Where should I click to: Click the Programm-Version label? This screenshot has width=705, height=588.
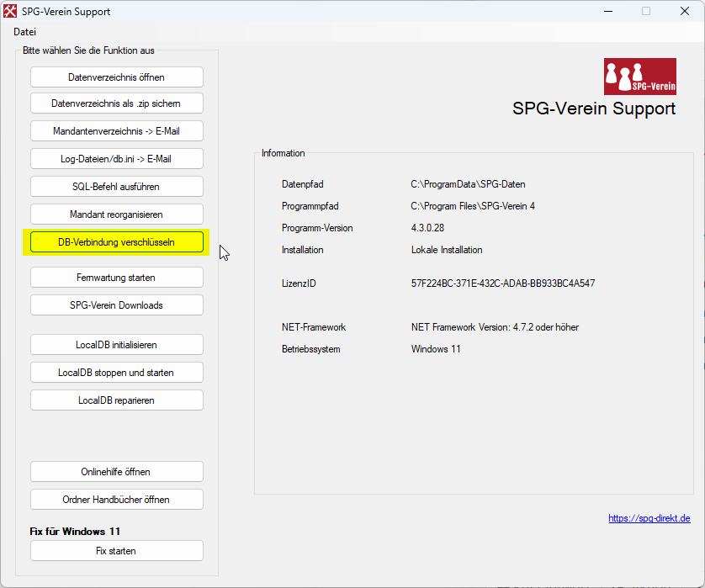[x=317, y=228]
